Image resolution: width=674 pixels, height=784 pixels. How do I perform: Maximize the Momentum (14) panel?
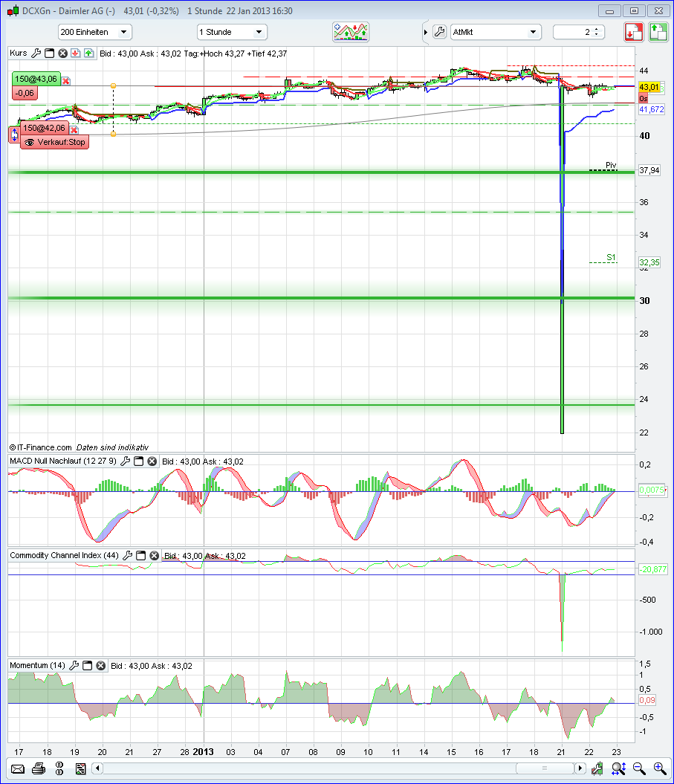click(87, 666)
